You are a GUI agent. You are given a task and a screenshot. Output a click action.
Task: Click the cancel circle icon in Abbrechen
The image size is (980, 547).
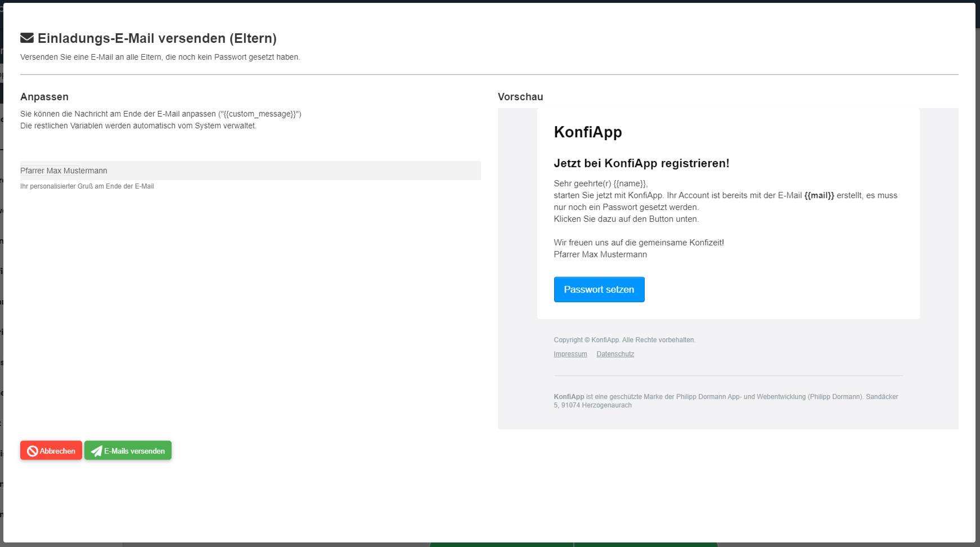point(33,451)
